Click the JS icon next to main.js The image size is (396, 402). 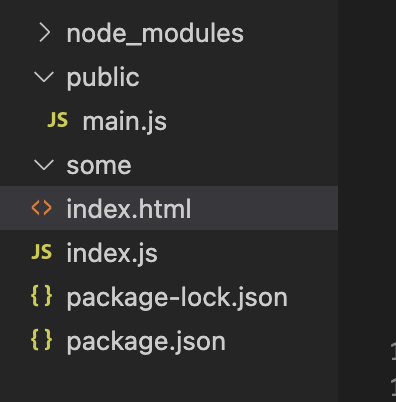[58, 120]
